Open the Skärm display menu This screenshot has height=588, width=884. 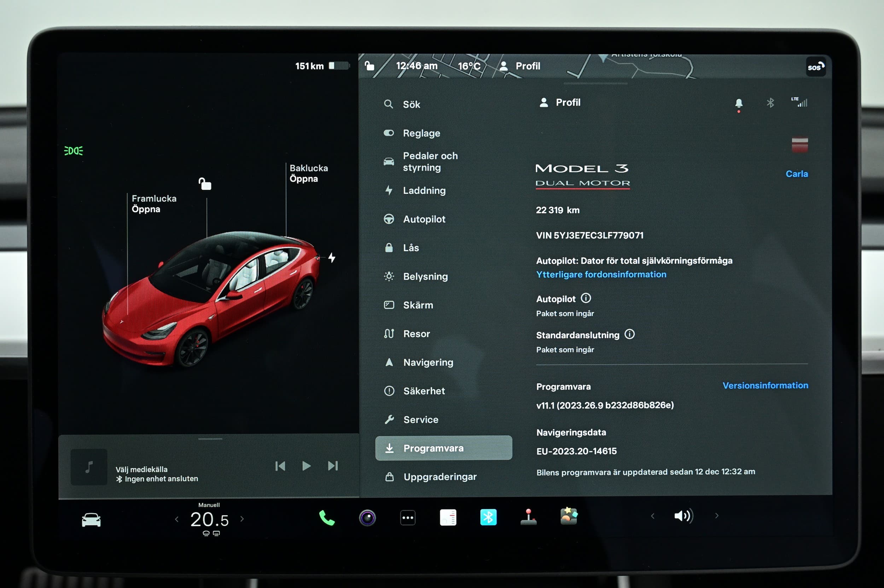[408, 305]
